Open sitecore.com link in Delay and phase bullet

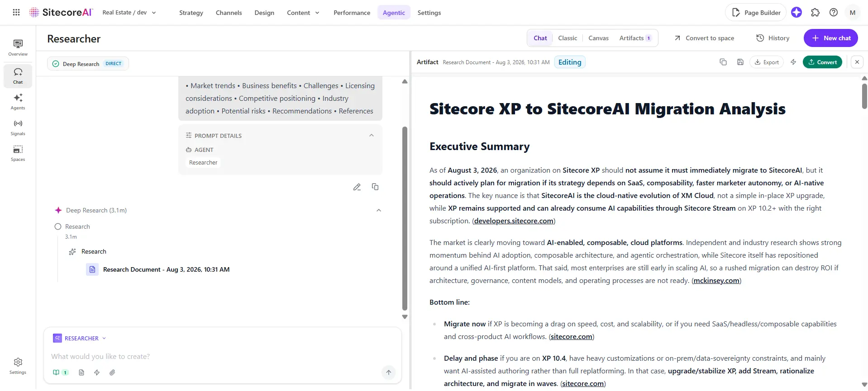[583, 384]
